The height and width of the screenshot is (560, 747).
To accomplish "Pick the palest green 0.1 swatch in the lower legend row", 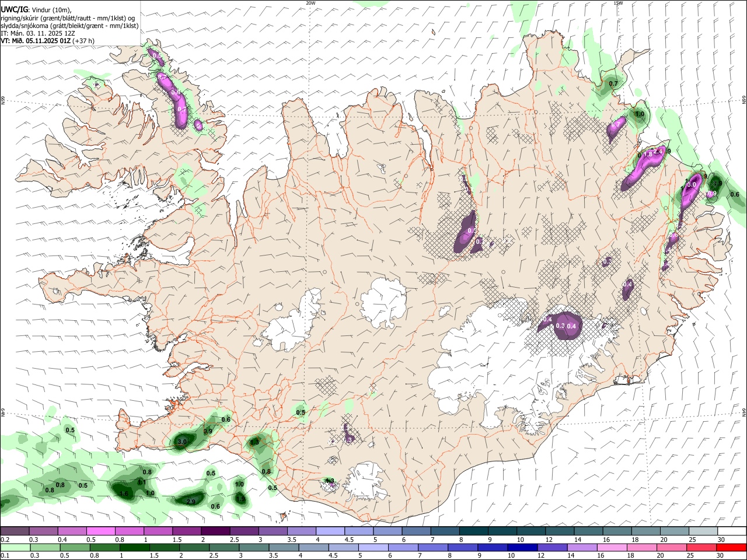I will 15,547.
